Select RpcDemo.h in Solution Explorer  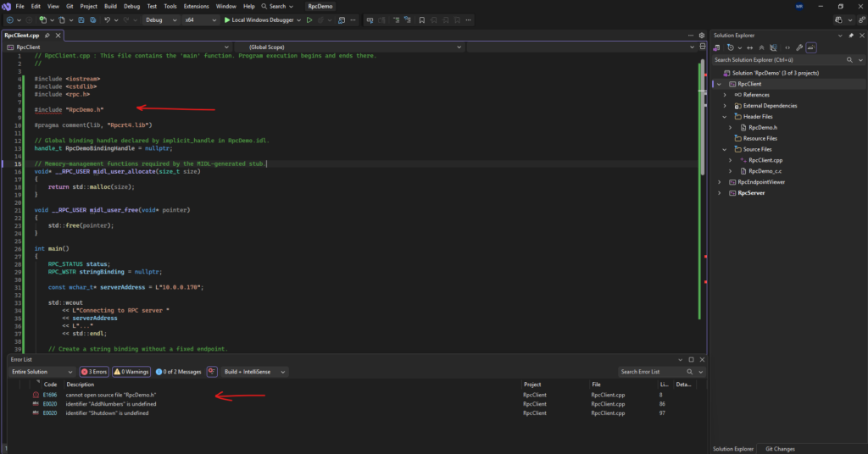(763, 128)
